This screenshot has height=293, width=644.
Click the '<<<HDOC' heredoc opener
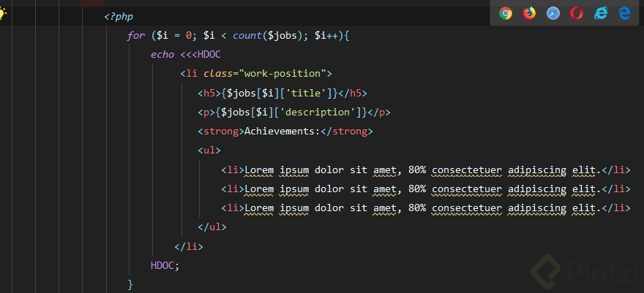[x=201, y=55]
